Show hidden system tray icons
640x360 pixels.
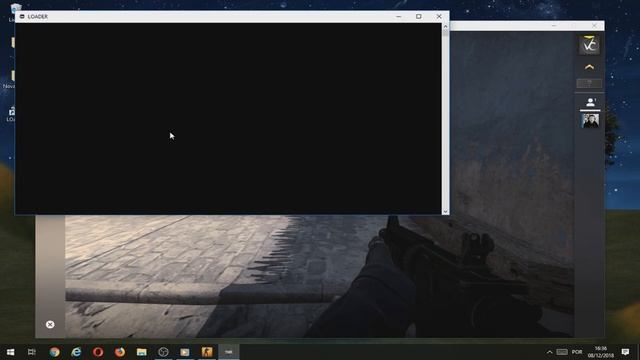[x=549, y=352]
